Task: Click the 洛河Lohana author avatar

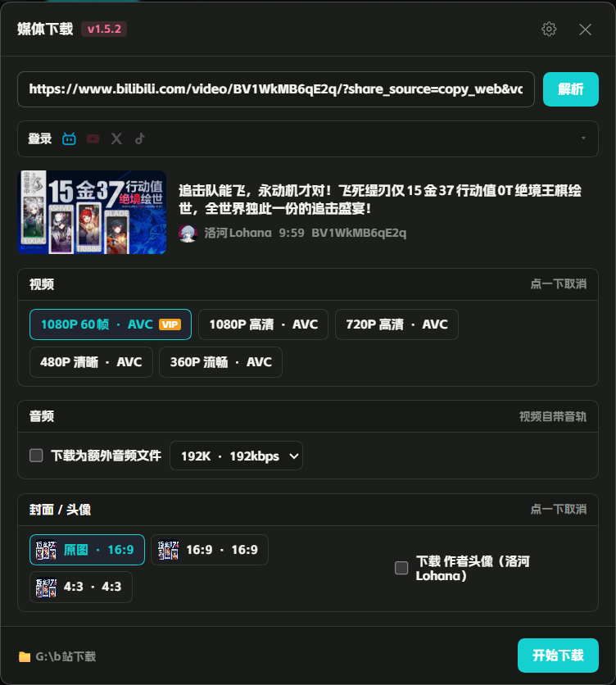Action: (x=188, y=234)
